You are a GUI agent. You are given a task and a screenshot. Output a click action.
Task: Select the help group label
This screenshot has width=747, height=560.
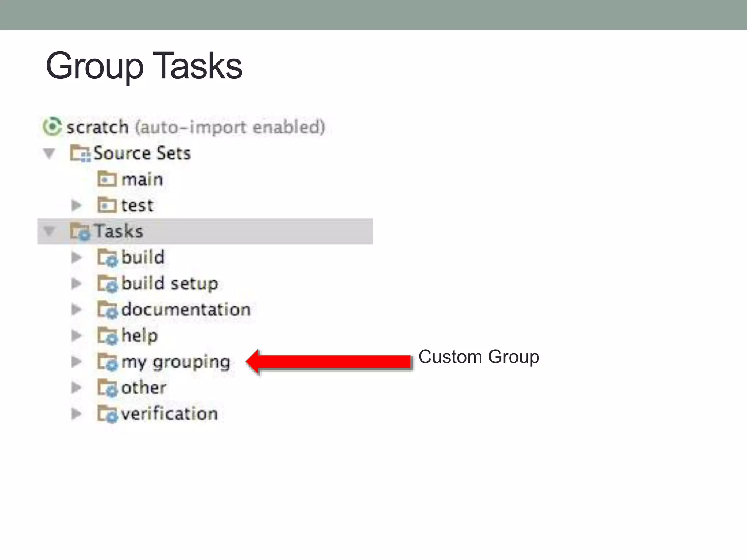pyautogui.click(x=140, y=336)
